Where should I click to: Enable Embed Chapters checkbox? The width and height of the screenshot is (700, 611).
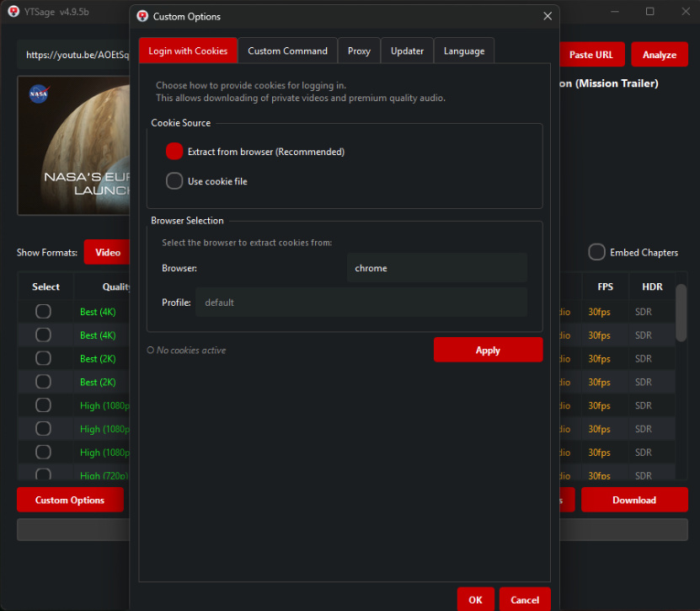[596, 252]
